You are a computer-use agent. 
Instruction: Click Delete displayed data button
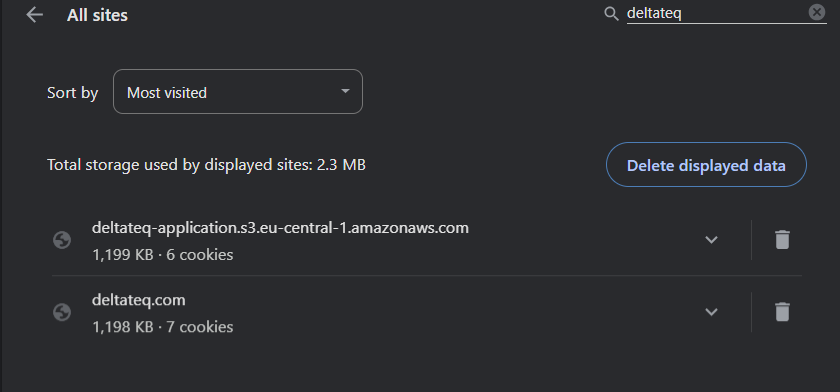tap(706, 165)
